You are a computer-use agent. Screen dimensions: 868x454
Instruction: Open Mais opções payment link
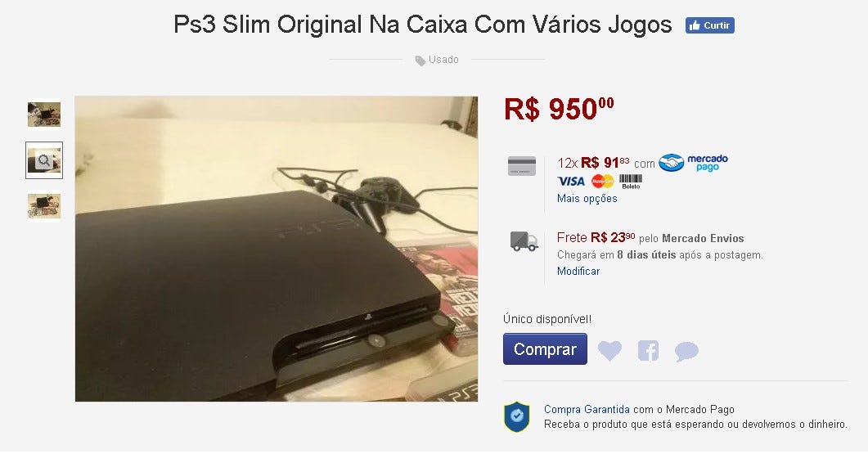point(587,198)
